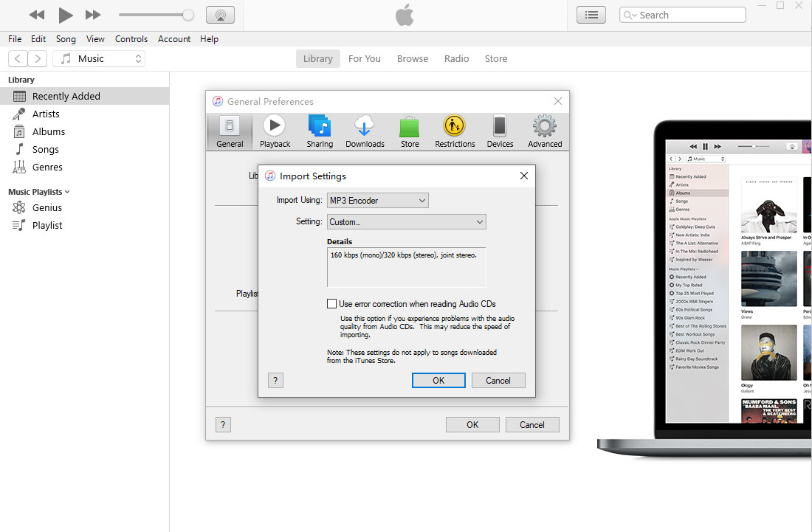Open the Devices preferences pane

tap(500, 132)
